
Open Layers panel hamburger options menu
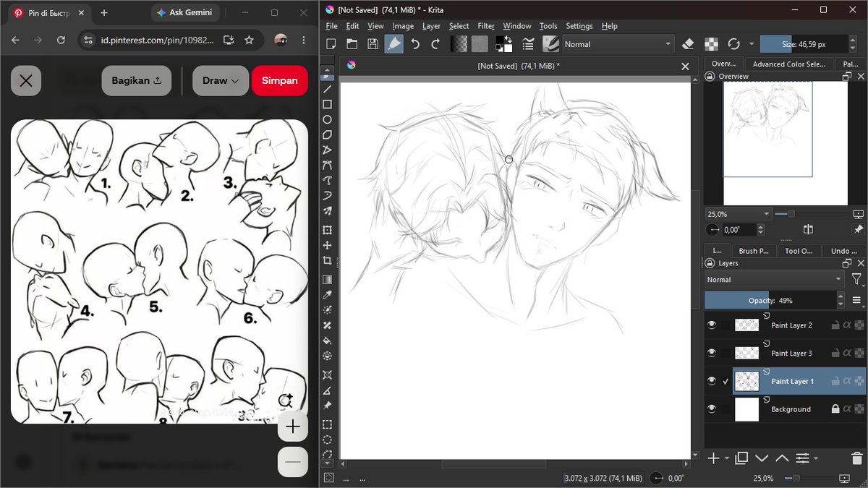857,300
